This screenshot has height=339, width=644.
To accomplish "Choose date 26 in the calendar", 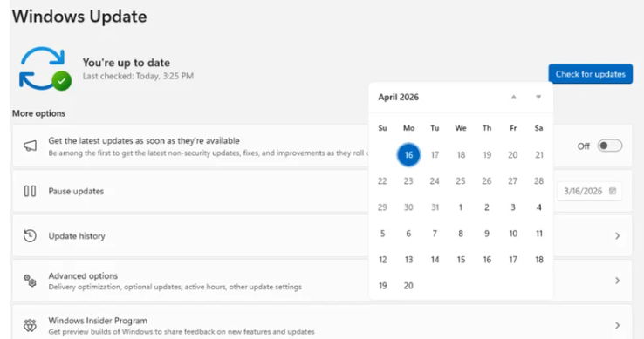I will (x=487, y=181).
